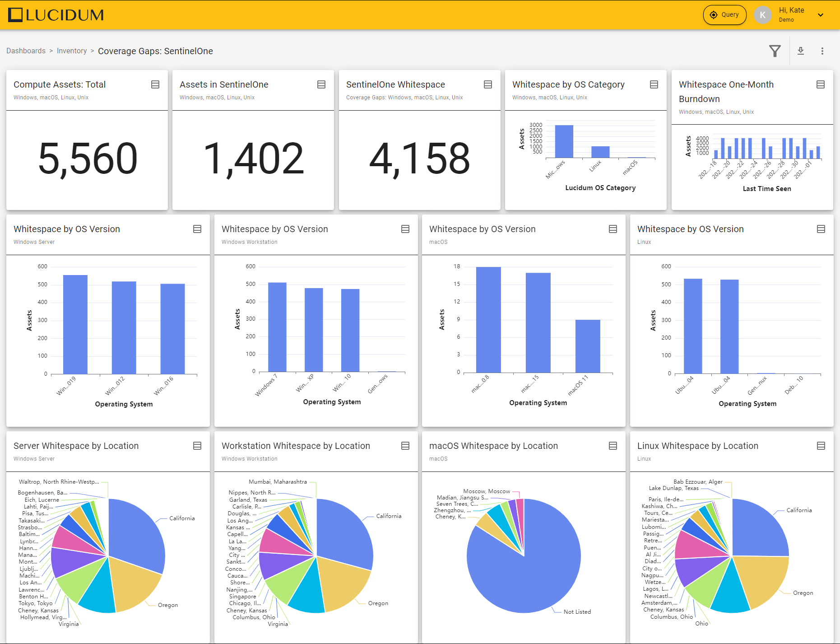Open details icon on Workstation Whitespace by Location card

405,446
